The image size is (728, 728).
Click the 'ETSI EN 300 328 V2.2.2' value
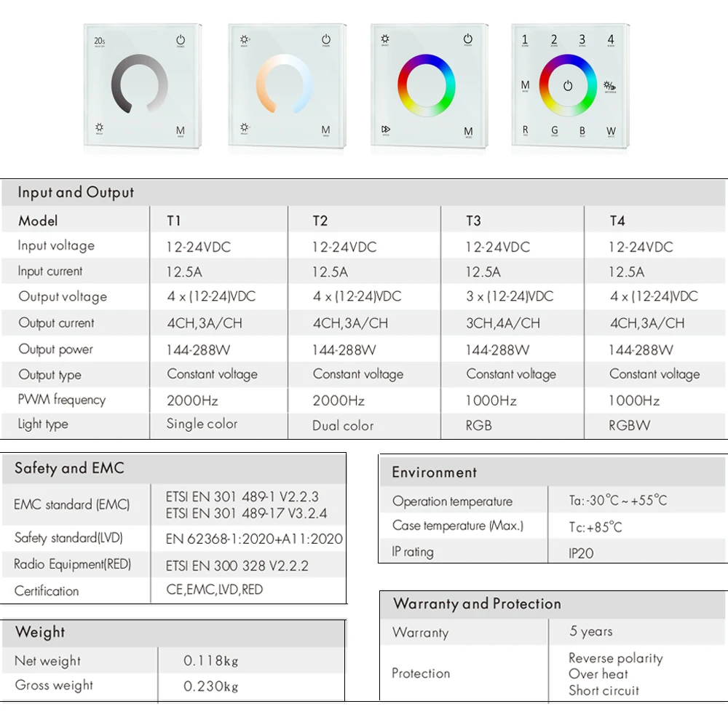click(237, 566)
